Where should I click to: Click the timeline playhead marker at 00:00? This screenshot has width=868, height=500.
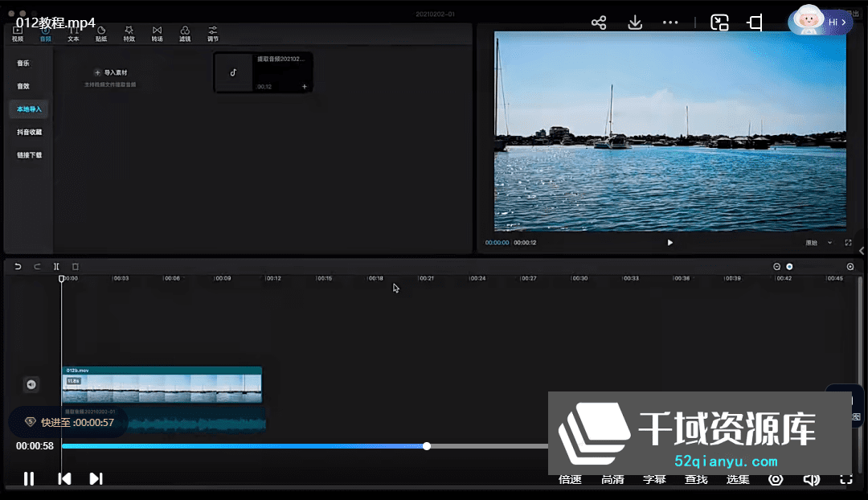[x=61, y=278]
